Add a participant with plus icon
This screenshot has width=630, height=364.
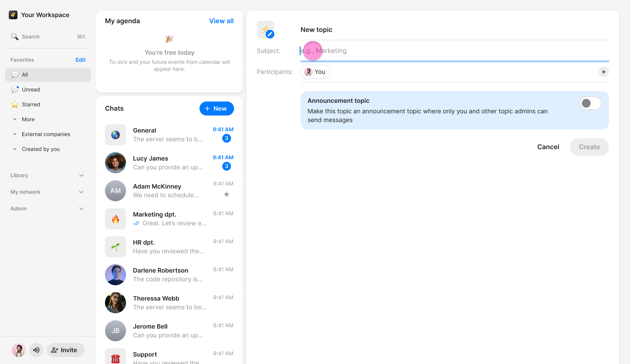click(604, 72)
